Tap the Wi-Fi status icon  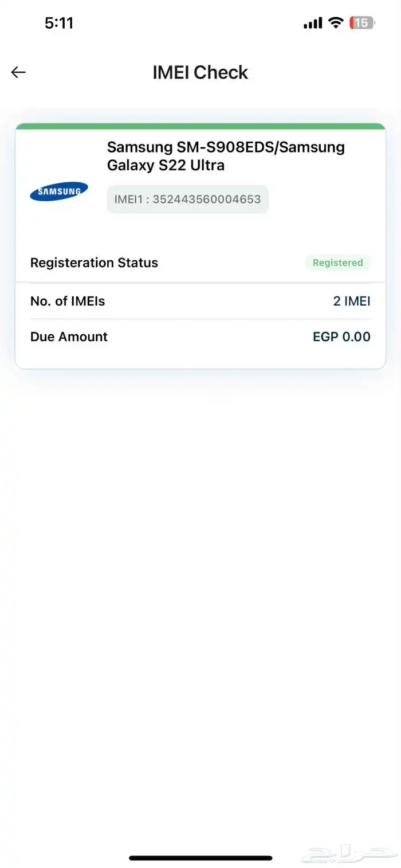pos(335,23)
